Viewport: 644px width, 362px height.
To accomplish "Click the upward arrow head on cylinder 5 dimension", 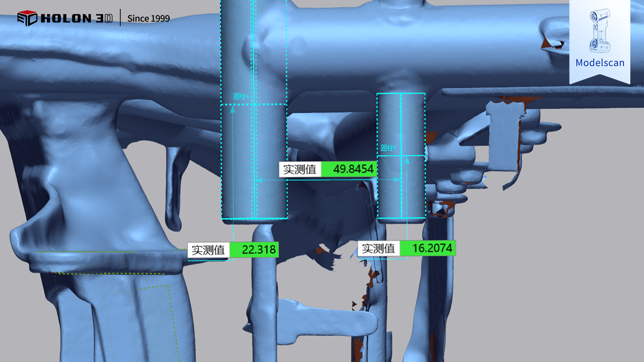I will [407, 160].
